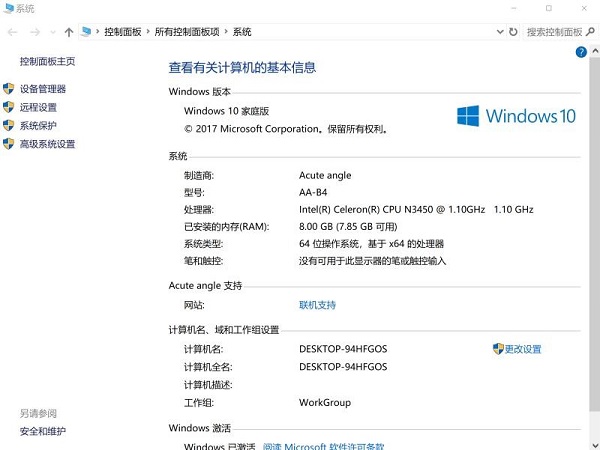Screen dimensions: 600x450
Task: Select computer name DESKTOP-94HFGOS beside 计算机名
Action: [x=343, y=349]
